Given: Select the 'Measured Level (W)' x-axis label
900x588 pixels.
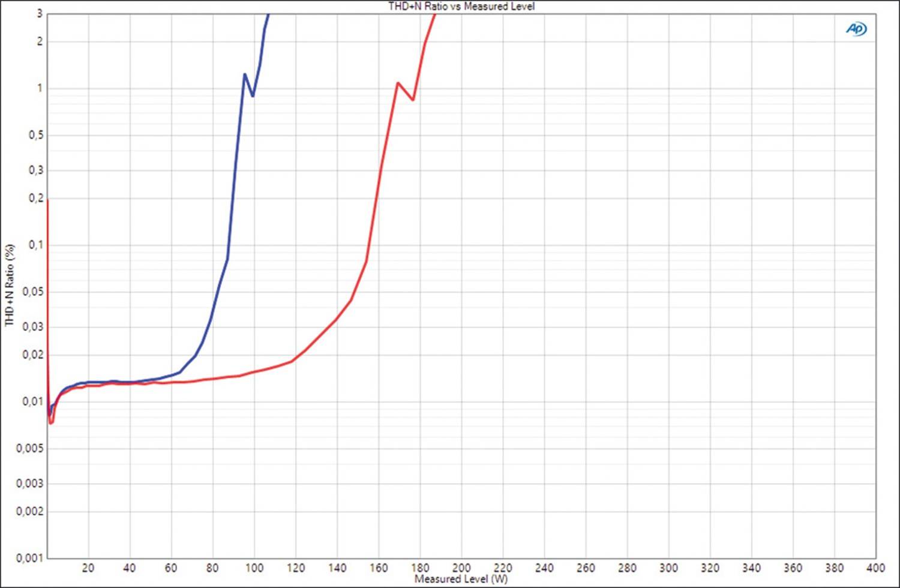Looking at the screenshot, I should pos(461,579).
